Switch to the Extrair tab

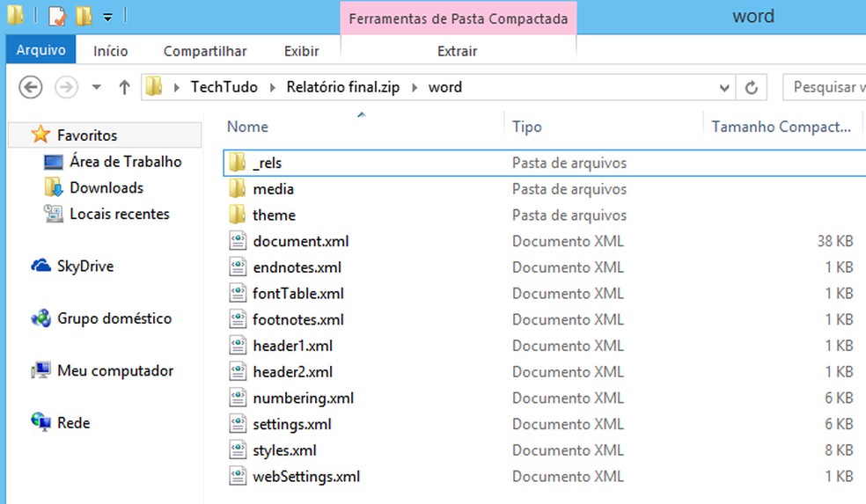(458, 51)
